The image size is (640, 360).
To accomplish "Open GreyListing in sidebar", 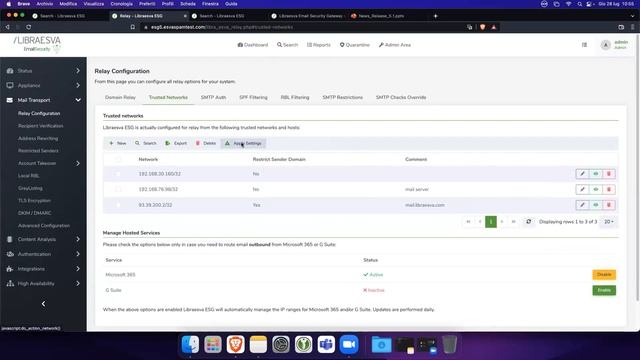I will point(30,188).
